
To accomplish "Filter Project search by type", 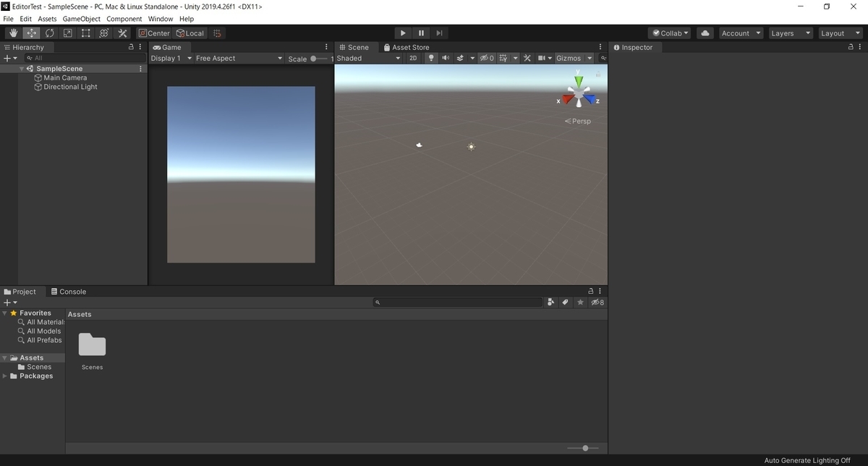I will tap(551, 302).
